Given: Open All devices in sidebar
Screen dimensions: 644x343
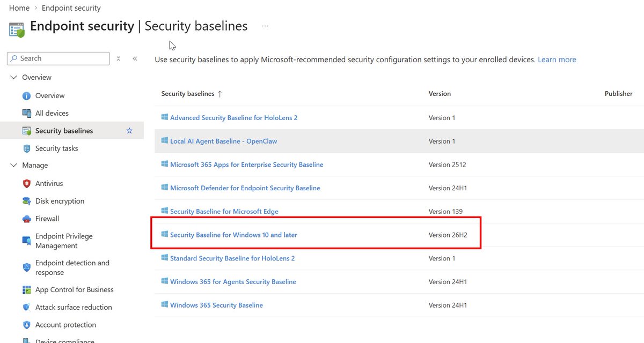Looking at the screenshot, I should [x=52, y=113].
